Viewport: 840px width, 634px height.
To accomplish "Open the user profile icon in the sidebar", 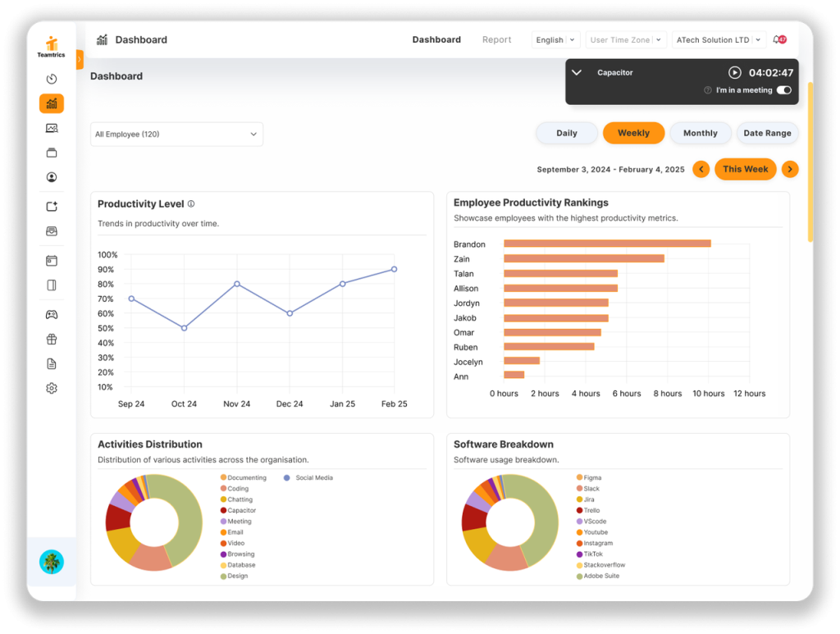I will [x=52, y=177].
